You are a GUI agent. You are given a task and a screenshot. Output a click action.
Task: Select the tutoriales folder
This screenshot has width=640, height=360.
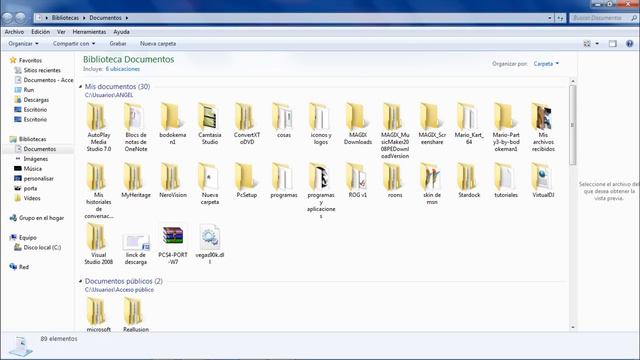(x=506, y=180)
